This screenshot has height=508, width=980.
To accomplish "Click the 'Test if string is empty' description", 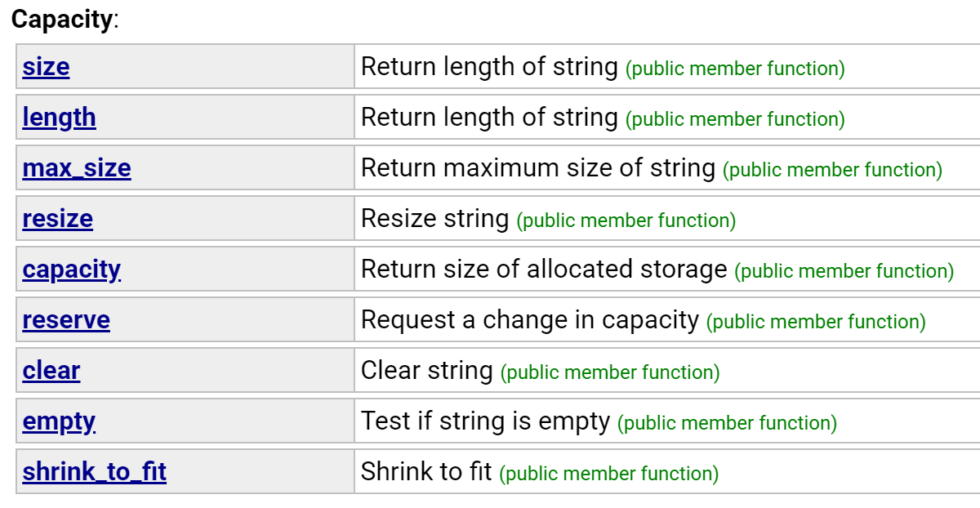I will [485, 421].
